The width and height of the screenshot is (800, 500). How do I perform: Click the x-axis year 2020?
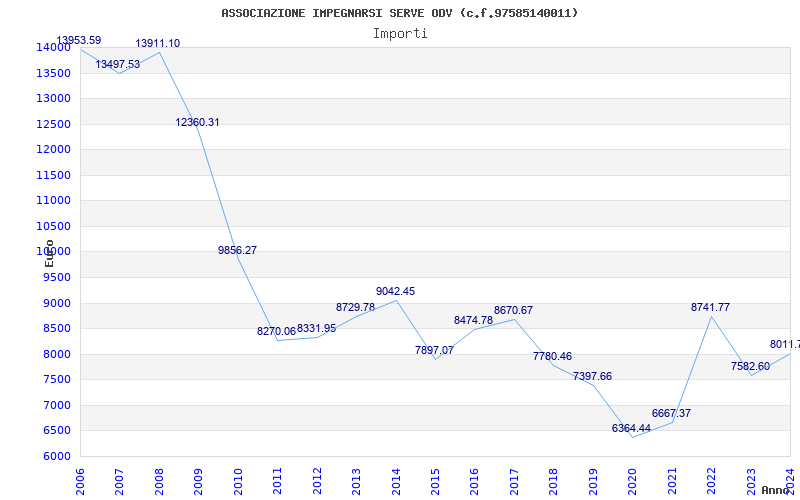(633, 482)
